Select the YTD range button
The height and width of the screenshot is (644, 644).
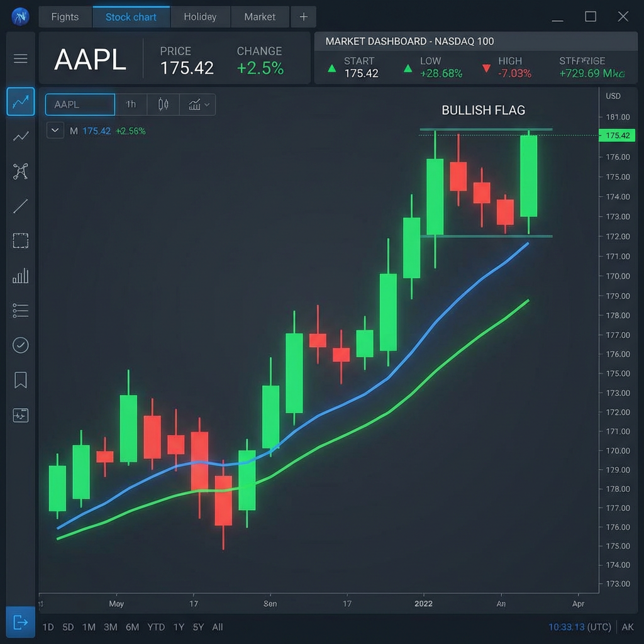(x=156, y=627)
